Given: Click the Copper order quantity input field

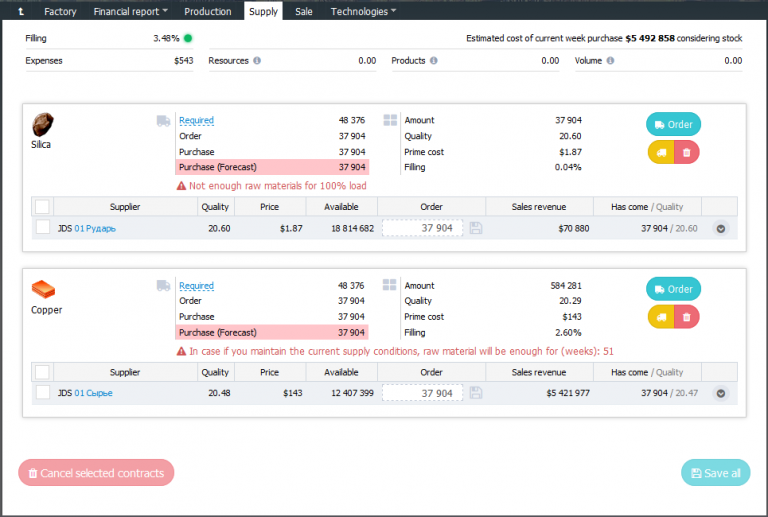Looking at the screenshot, I should click(423, 393).
